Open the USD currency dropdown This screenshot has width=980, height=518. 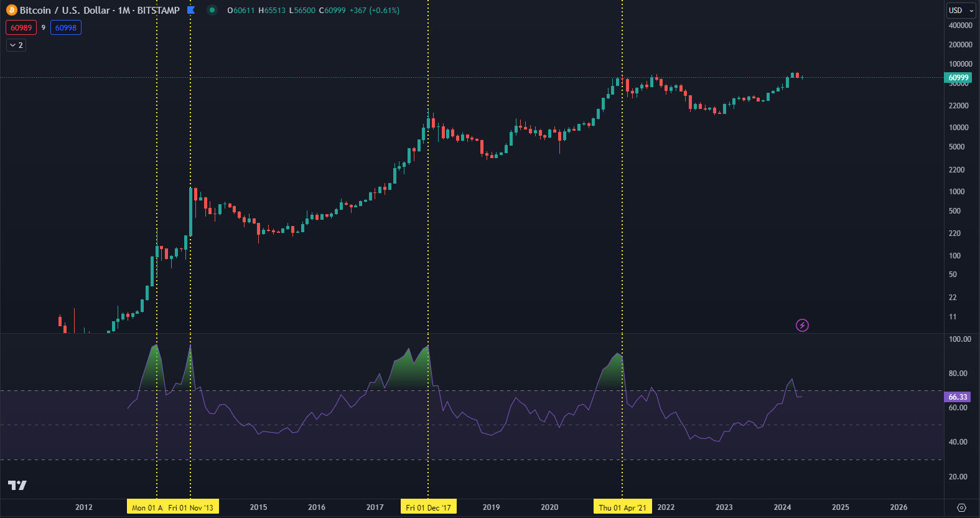tap(961, 10)
